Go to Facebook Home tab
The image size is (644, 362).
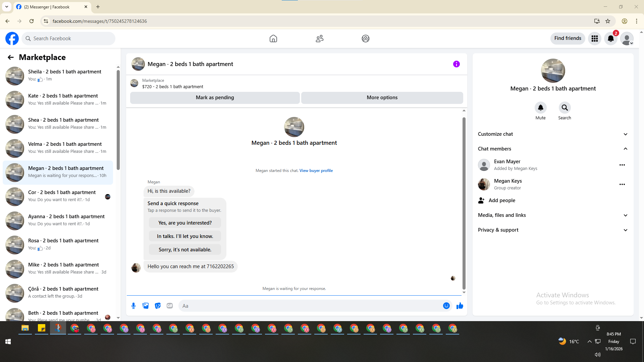coord(273,39)
